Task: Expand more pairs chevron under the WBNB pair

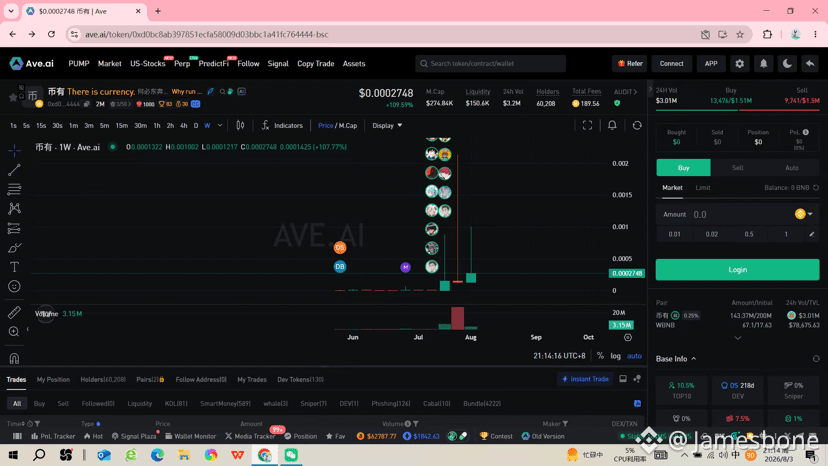Action: [x=738, y=338]
